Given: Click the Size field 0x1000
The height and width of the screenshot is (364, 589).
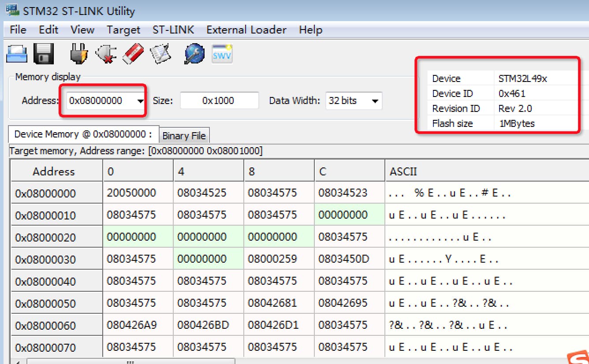Looking at the screenshot, I should pyautogui.click(x=219, y=101).
